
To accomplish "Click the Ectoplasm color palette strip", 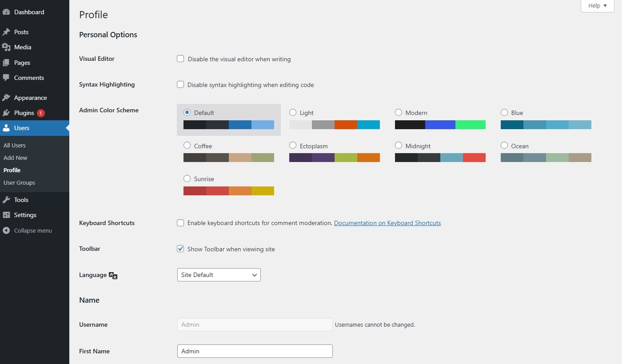I will [335, 158].
